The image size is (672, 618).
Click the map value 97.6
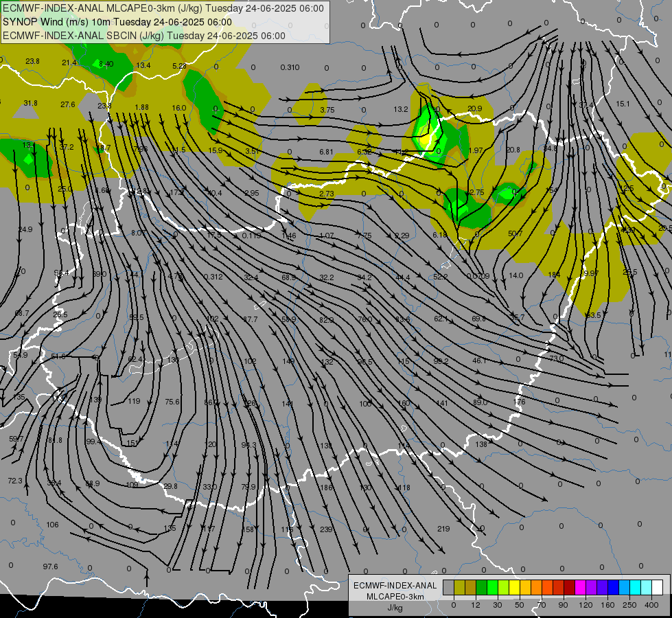[50, 566]
